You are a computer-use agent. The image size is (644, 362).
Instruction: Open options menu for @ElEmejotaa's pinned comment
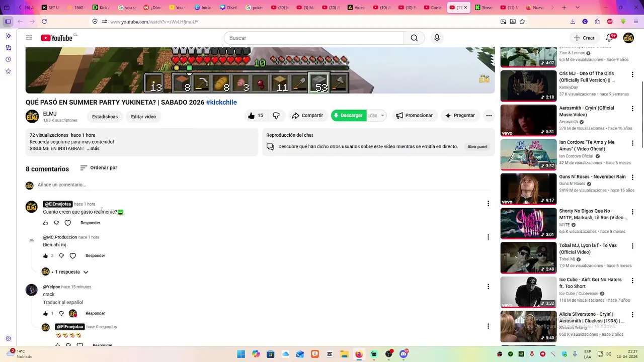(x=488, y=204)
